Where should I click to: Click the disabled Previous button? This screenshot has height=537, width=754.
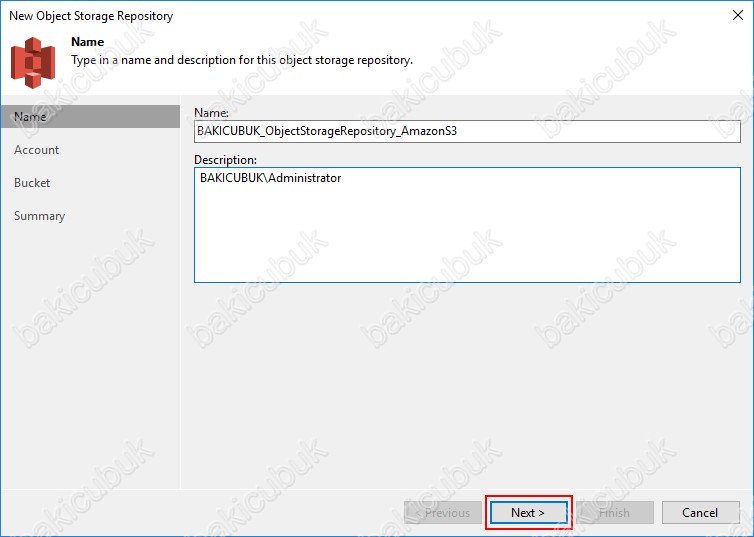443,513
